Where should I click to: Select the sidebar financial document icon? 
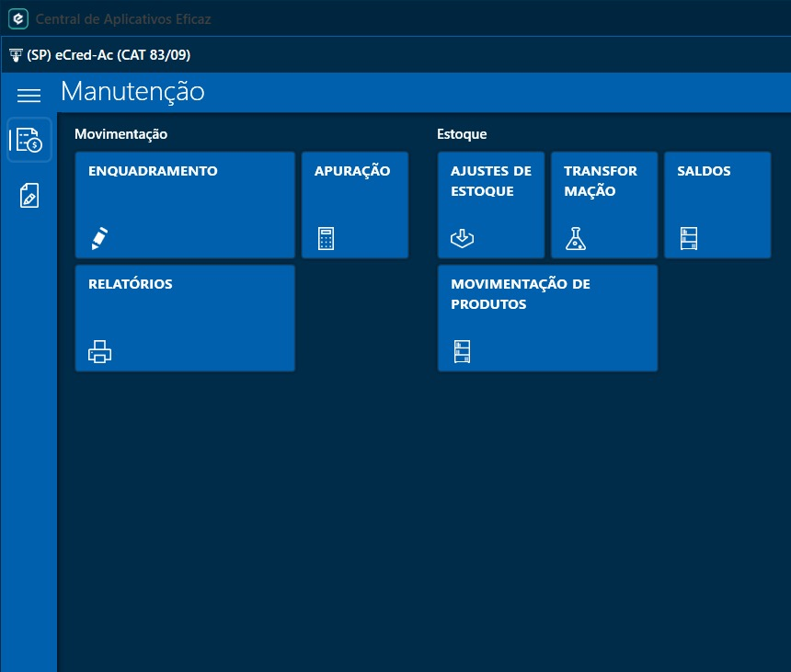tap(29, 140)
